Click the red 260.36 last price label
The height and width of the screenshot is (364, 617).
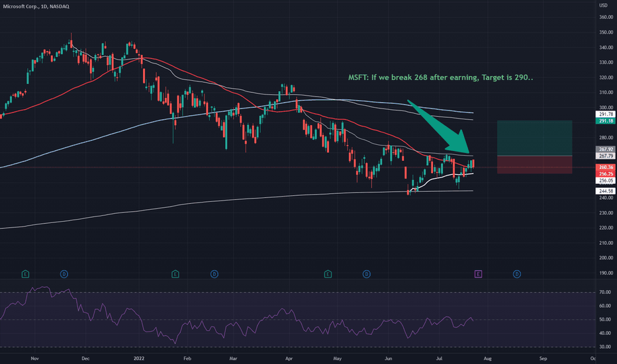point(606,167)
